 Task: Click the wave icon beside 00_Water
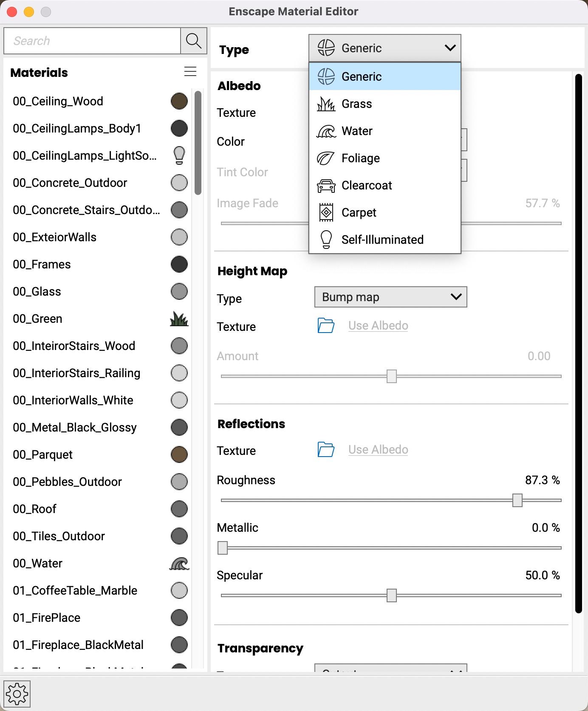coord(179,563)
